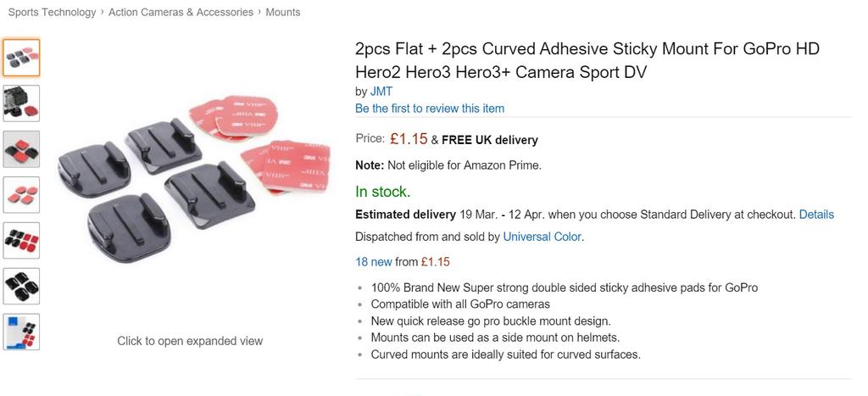Click the 'In stock.' availability text
Image resolution: width=868 pixels, height=396 pixels.
382,191
